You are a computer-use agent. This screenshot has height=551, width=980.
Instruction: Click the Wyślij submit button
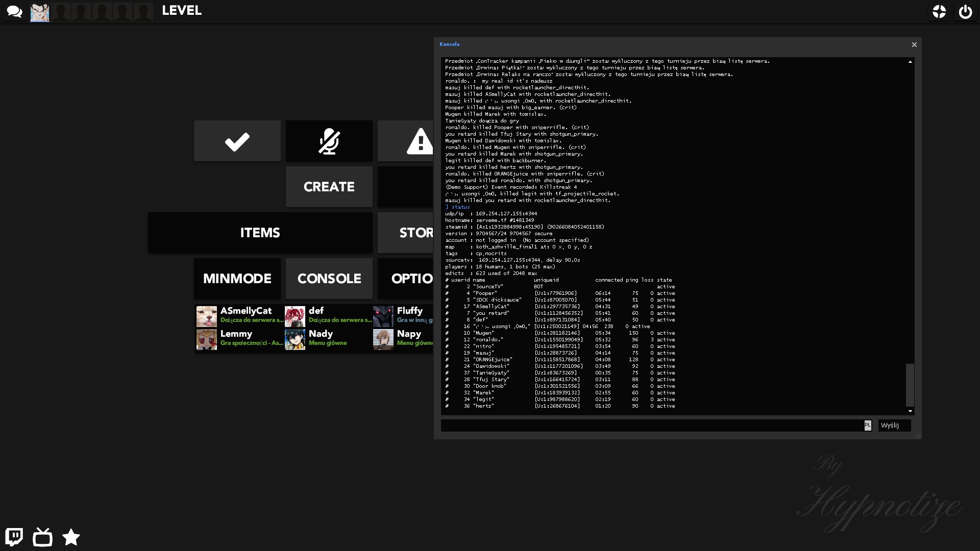(x=894, y=425)
